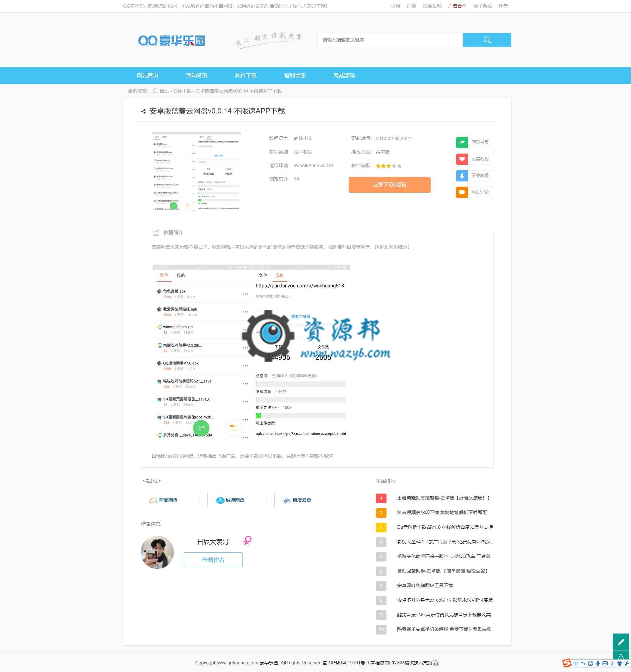Toggle the 中 Chinese input mode icon

pos(576,664)
